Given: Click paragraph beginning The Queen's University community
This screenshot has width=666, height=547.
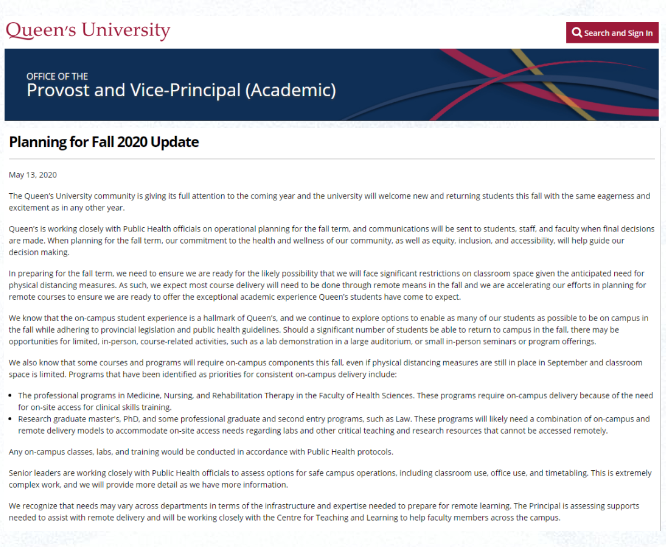Looking at the screenshot, I should [x=330, y=202].
